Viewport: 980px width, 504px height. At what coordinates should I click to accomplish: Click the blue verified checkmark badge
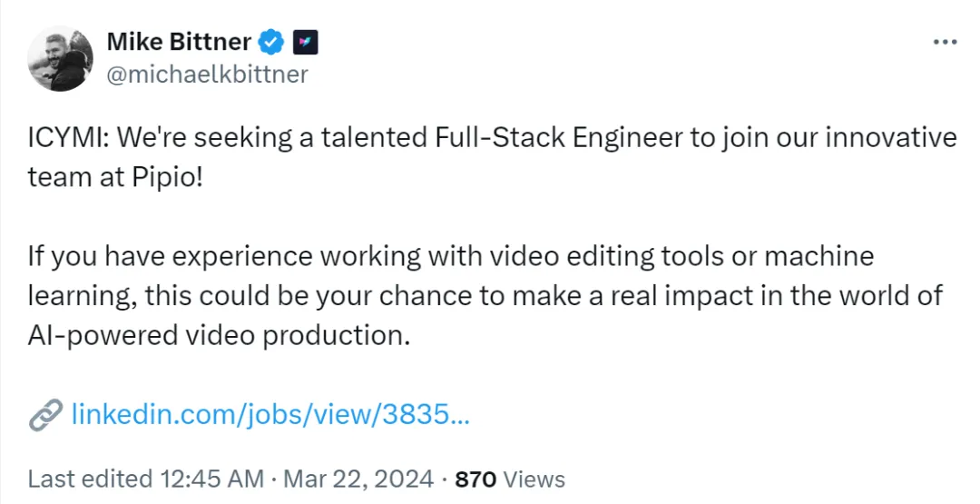point(272,43)
